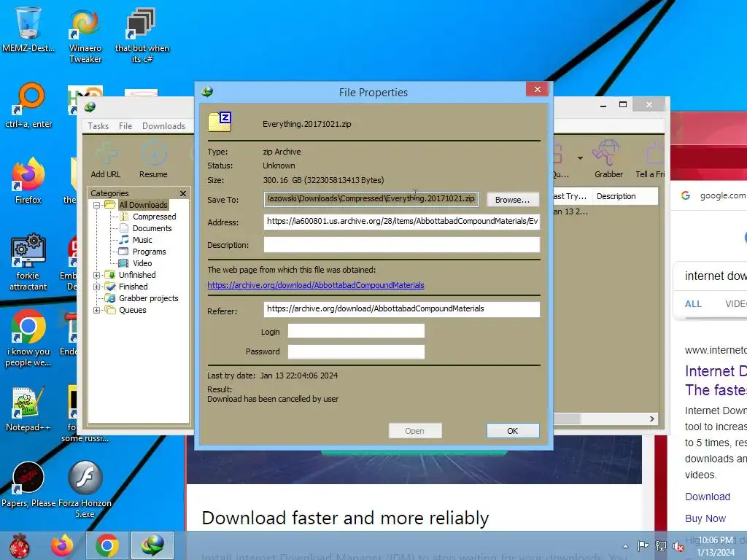Open Downloads menu in IDM
This screenshot has height=560, width=747.
coord(163,125)
